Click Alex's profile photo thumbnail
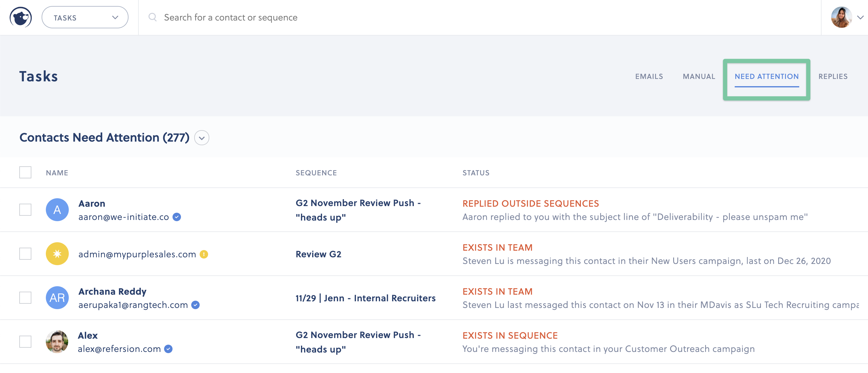The height and width of the screenshot is (373, 868). [57, 342]
